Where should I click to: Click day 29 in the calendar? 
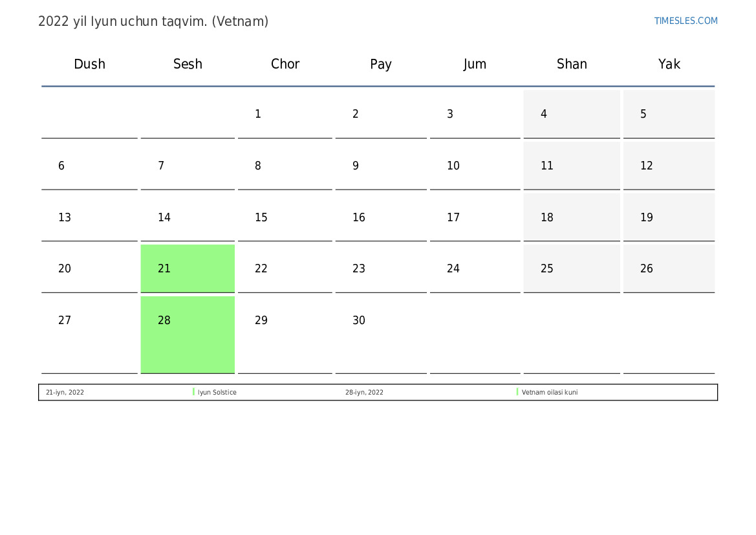pos(285,335)
